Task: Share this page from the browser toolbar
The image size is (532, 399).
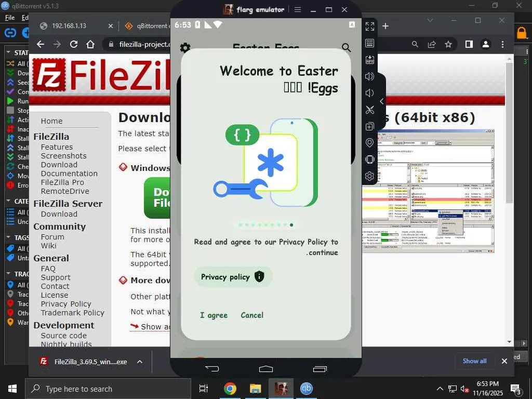Action: coord(432,44)
